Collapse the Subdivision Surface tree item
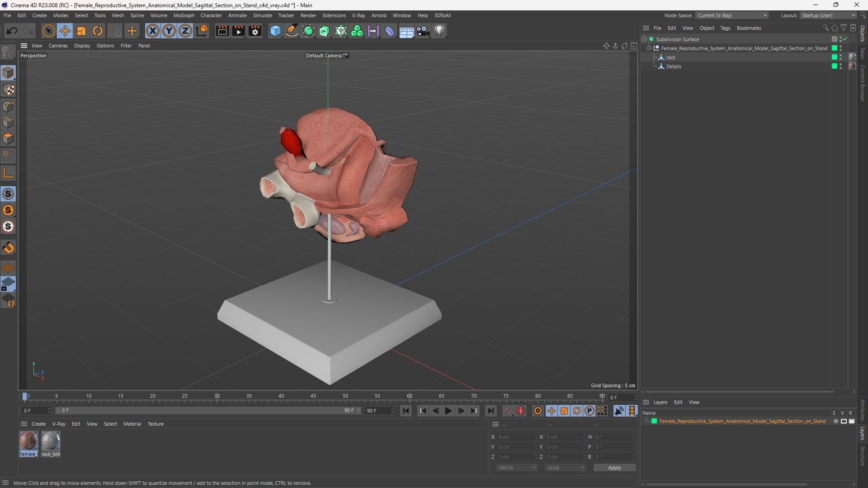 pos(644,39)
